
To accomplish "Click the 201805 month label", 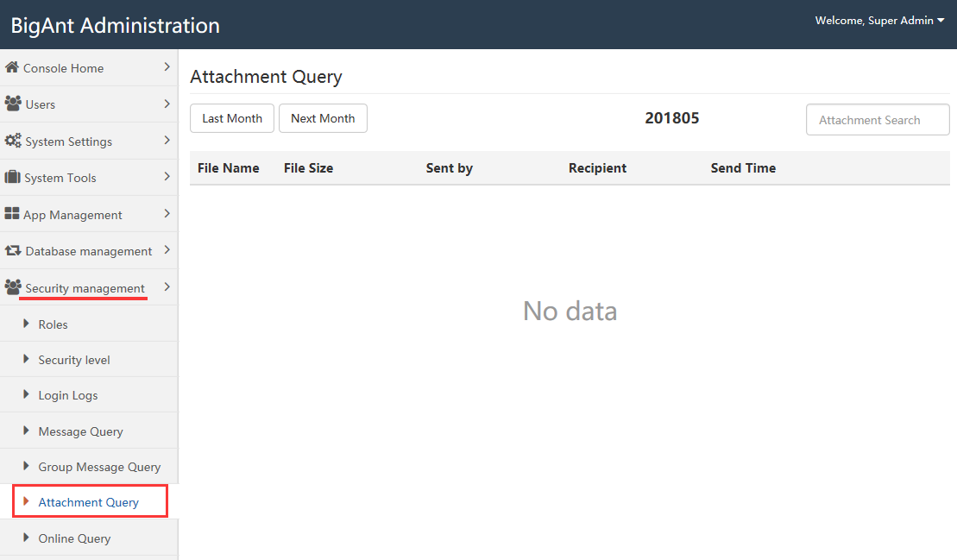I will [x=672, y=117].
